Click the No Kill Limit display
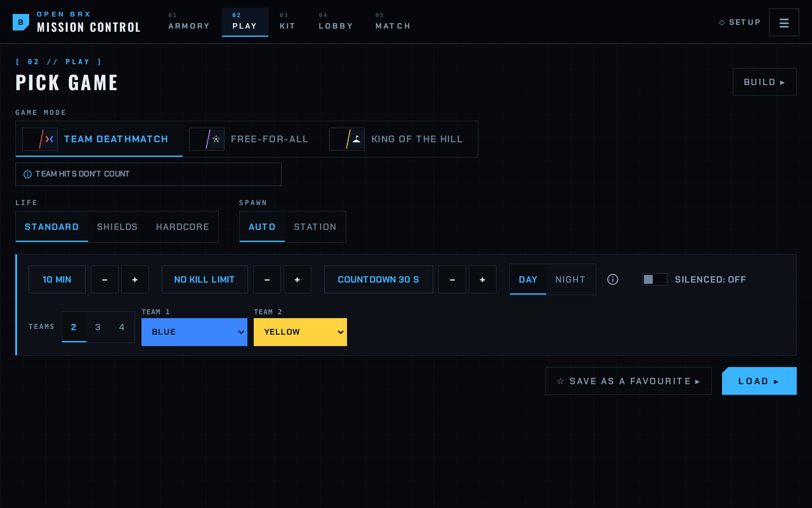The width and height of the screenshot is (812, 508). point(205,279)
